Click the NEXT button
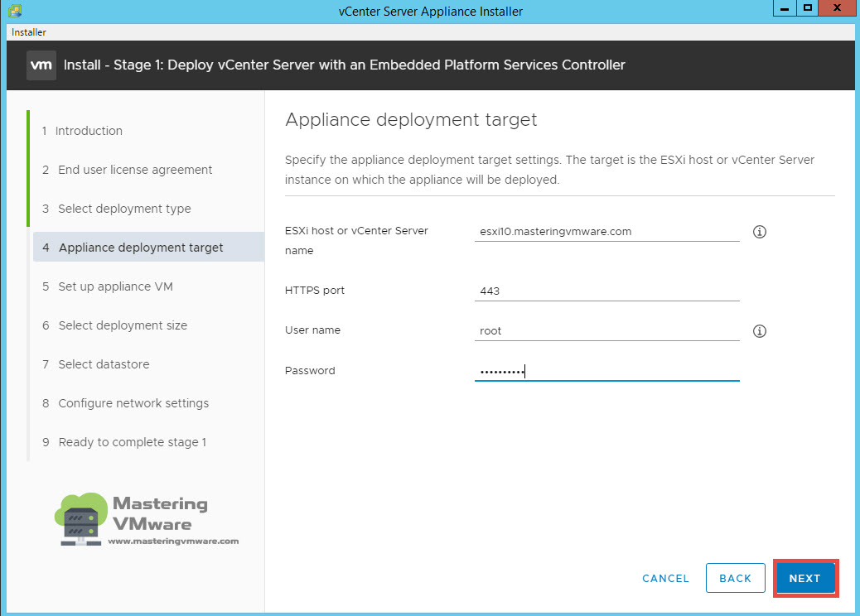Image resolution: width=860 pixels, height=616 pixels. 805,578
